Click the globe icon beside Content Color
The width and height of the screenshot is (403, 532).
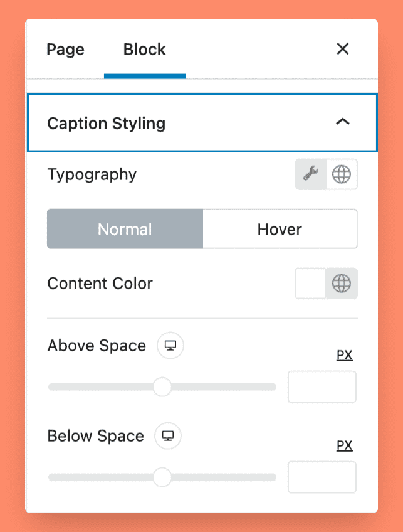[341, 284]
